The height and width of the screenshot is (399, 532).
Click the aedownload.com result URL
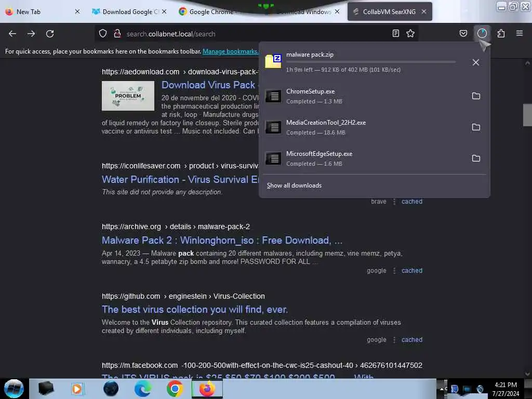tap(180, 72)
